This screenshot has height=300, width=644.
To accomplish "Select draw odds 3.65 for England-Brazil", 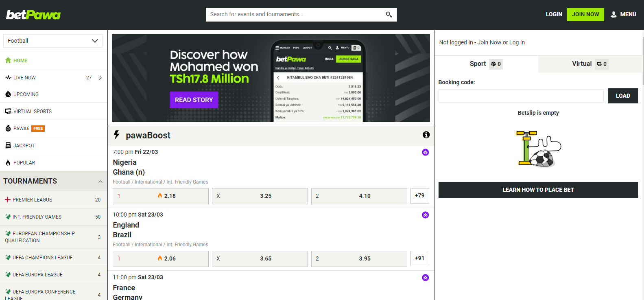I will tap(260, 258).
